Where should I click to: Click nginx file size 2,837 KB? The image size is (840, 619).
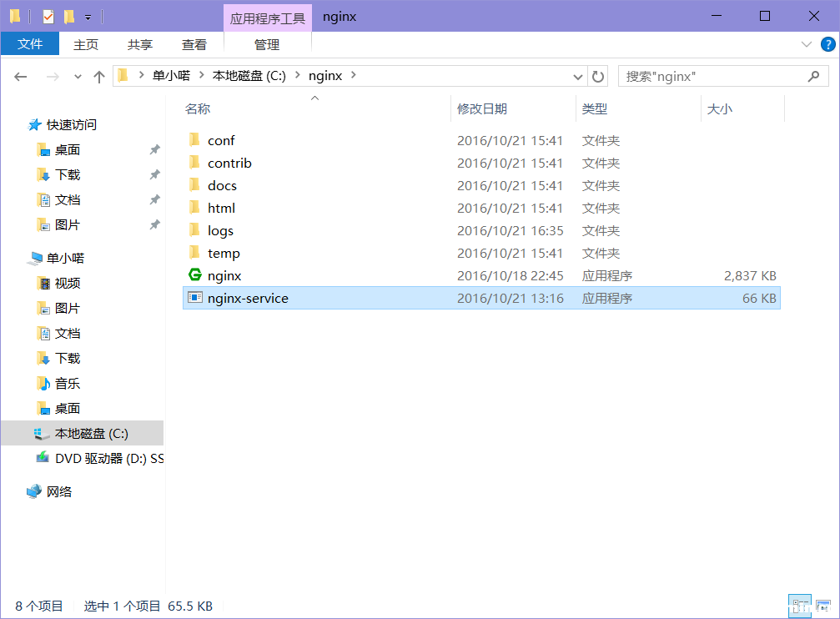(750, 275)
